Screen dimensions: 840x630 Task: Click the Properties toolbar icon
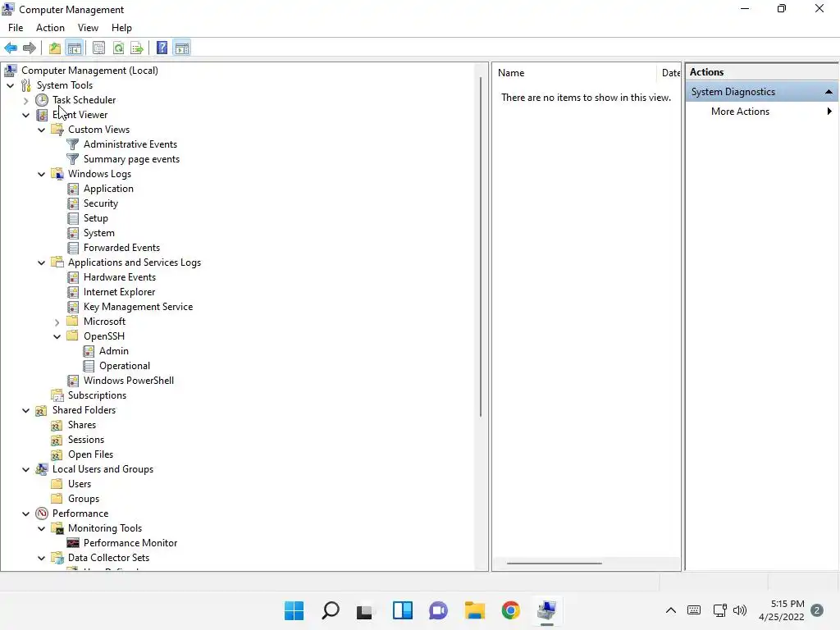click(98, 48)
